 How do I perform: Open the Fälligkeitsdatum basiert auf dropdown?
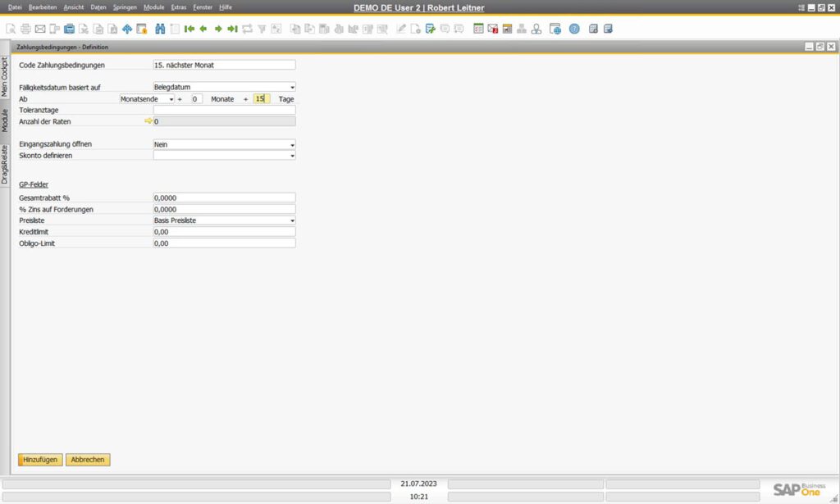tap(292, 87)
